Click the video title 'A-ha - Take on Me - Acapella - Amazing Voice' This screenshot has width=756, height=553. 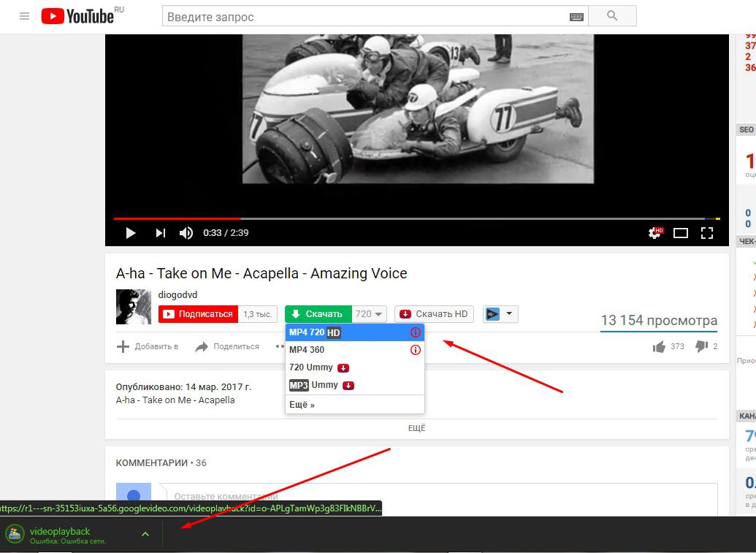[261, 273]
